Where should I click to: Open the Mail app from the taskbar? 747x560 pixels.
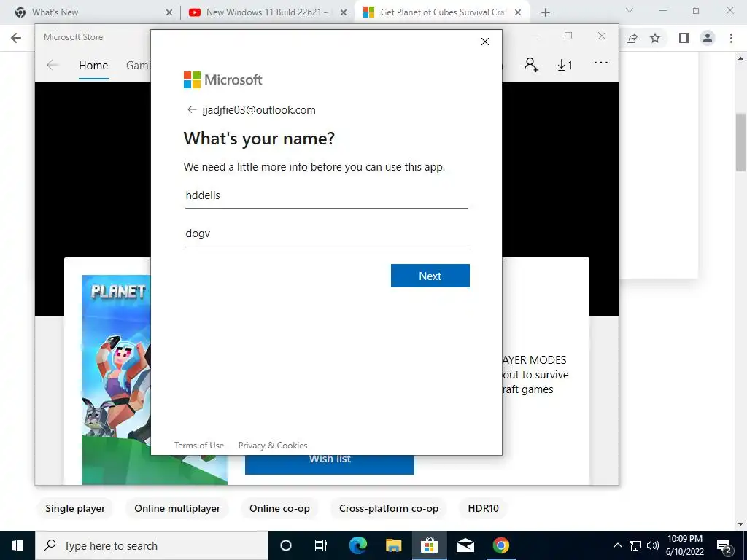(x=465, y=545)
